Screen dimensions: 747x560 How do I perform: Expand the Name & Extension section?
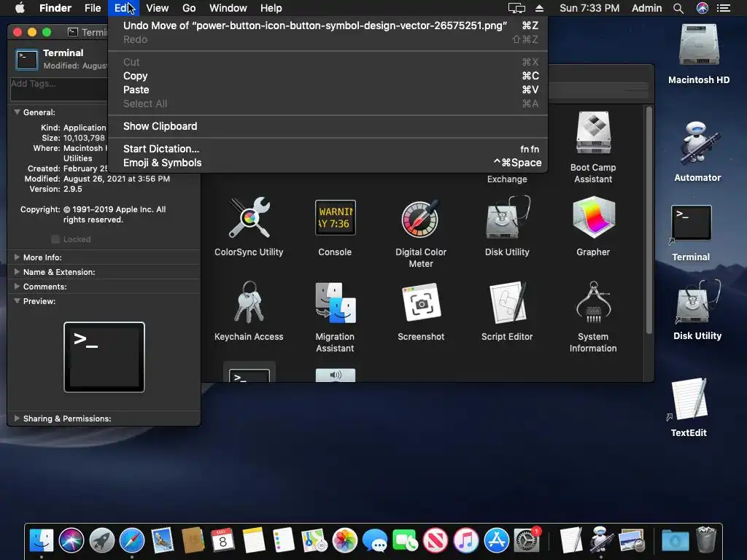point(18,272)
